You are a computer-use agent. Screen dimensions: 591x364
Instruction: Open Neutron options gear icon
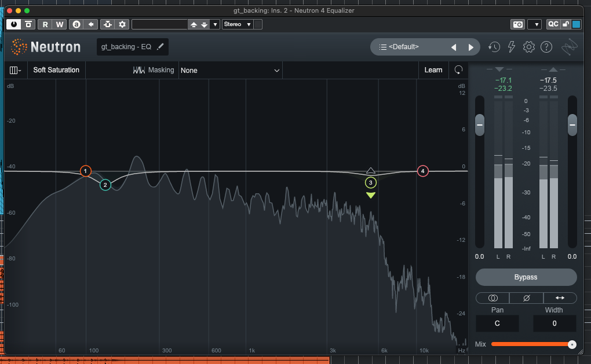[529, 47]
